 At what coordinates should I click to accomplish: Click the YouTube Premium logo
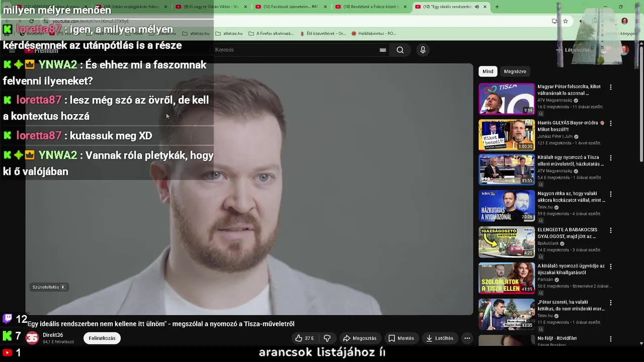pyautogui.click(x=40, y=50)
